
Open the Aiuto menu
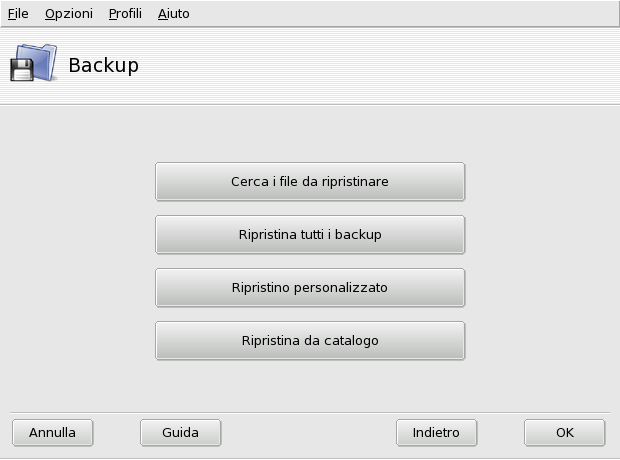pyautogui.click(x=173, y=14)
